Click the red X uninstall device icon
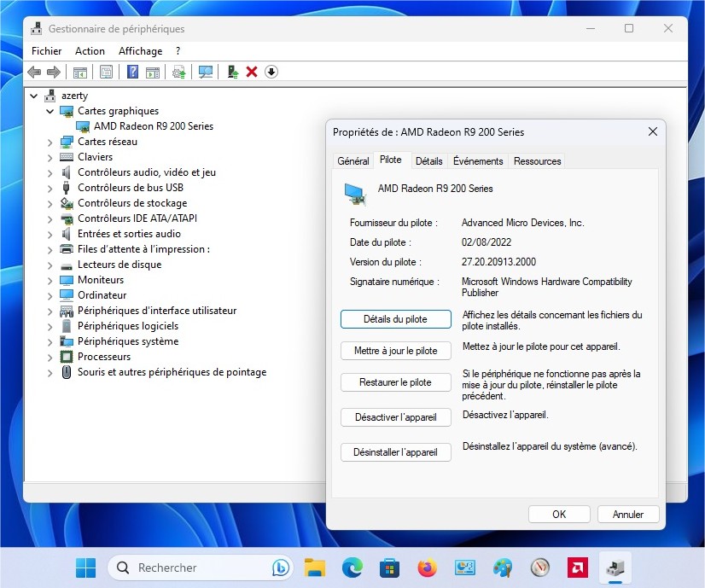 coord(252,72)
